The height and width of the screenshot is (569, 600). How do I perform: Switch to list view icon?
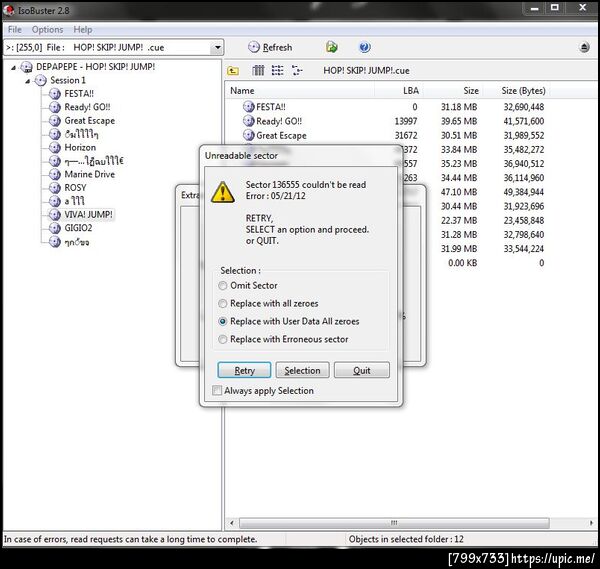[x=277, y=70]
